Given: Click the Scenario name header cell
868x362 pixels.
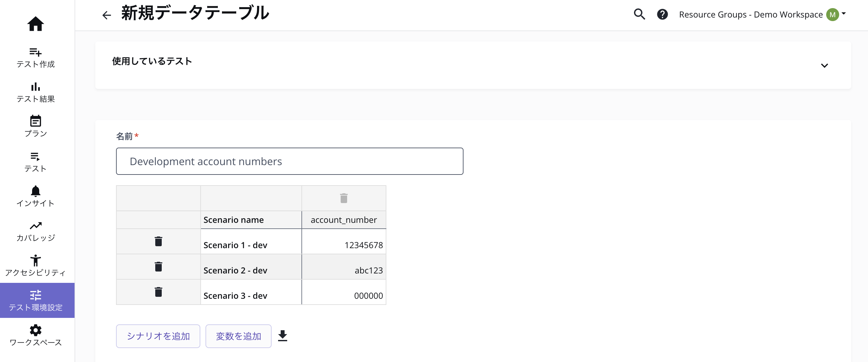Looking at the screenshot, I should [251, 220].
